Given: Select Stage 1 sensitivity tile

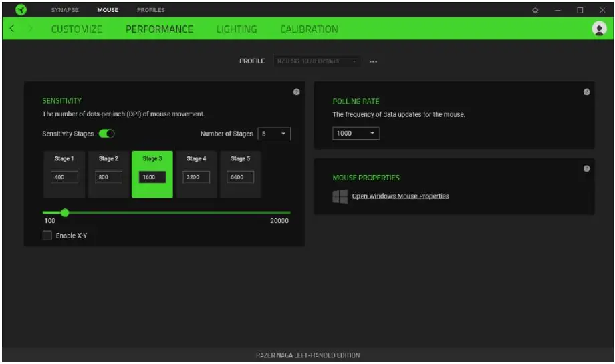Looking at the screenshot, I should (x=64, y=174).
